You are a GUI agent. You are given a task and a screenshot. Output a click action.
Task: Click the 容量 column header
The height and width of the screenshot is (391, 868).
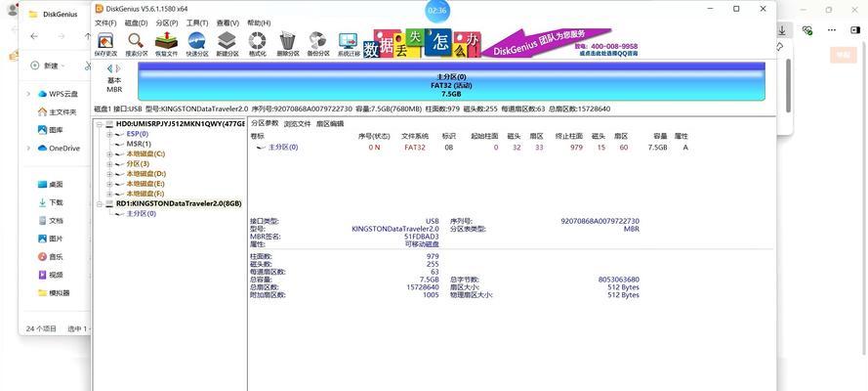point(660,136)
